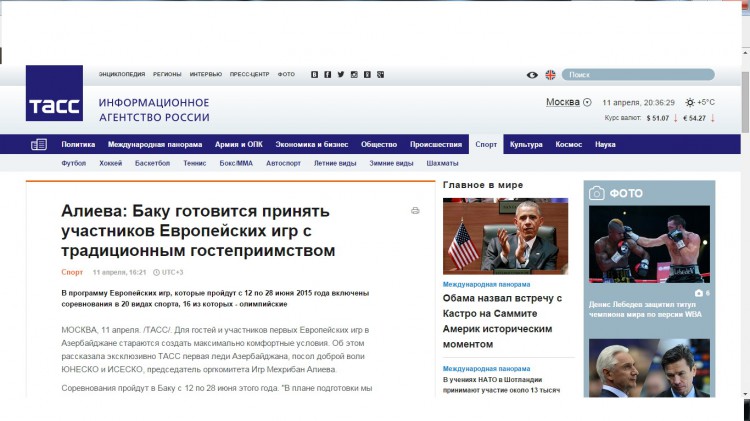Open the all-sections icon left of Политика
750x421 pixels.
tap(39, 144)
